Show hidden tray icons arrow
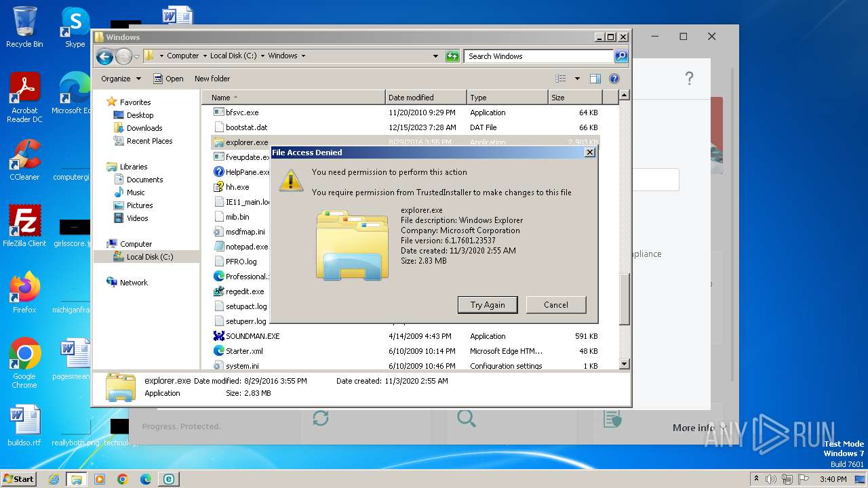The image size is (868, 488). [x=756, y=479]
